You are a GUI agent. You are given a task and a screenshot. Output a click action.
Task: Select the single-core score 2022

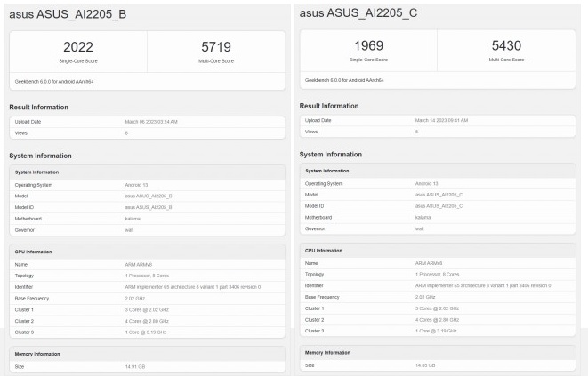point(78,47)
